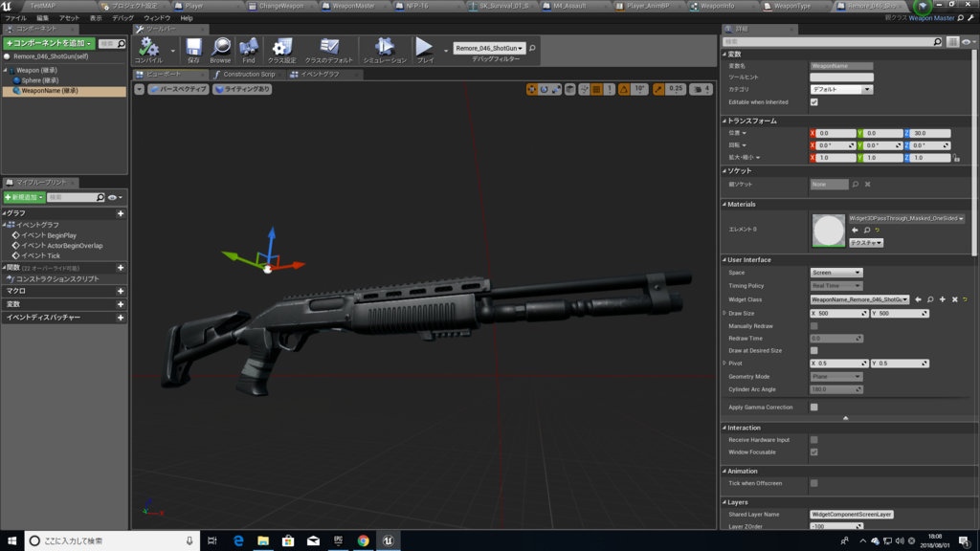
Task: Open camera speed setting in viewport
Action: point(701,89)
